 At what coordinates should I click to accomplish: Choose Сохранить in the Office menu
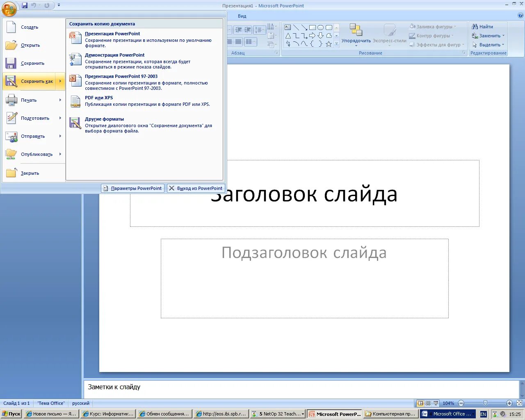point(34,63)
